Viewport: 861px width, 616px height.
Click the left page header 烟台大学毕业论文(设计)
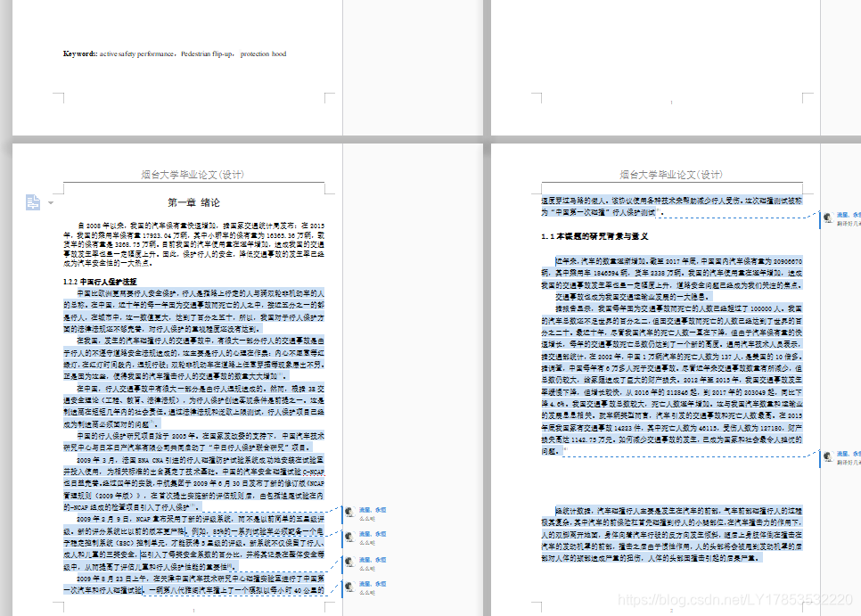coord(193,175)
